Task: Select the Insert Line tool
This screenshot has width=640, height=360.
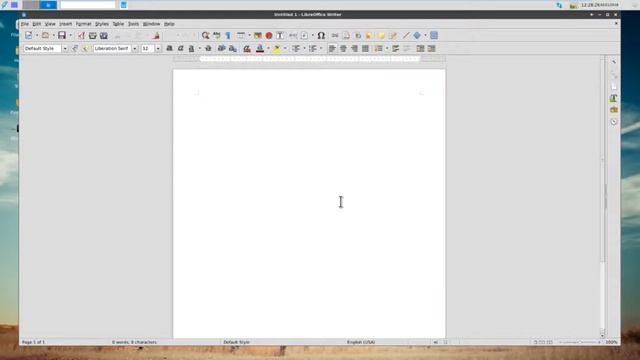Action: tap(406, 36)
